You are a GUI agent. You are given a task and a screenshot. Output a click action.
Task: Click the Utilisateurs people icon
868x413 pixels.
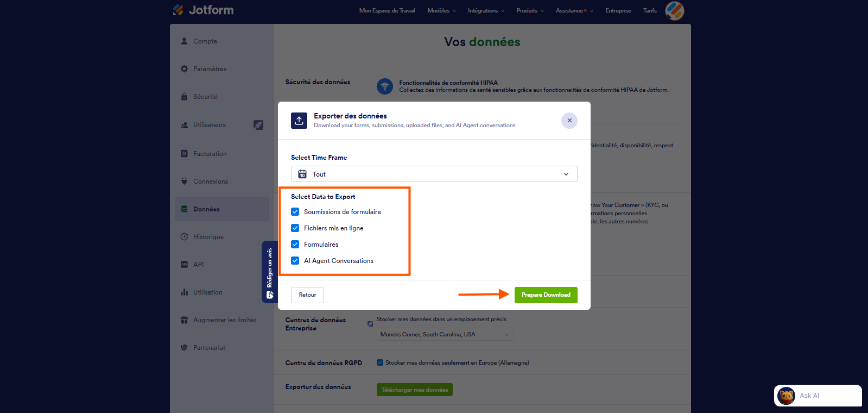tap(184, 125)
